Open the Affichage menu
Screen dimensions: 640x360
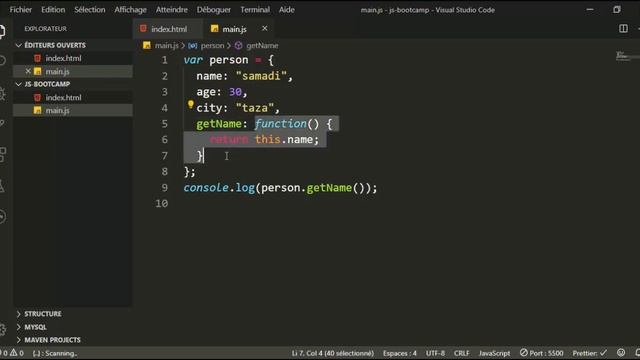131,10
